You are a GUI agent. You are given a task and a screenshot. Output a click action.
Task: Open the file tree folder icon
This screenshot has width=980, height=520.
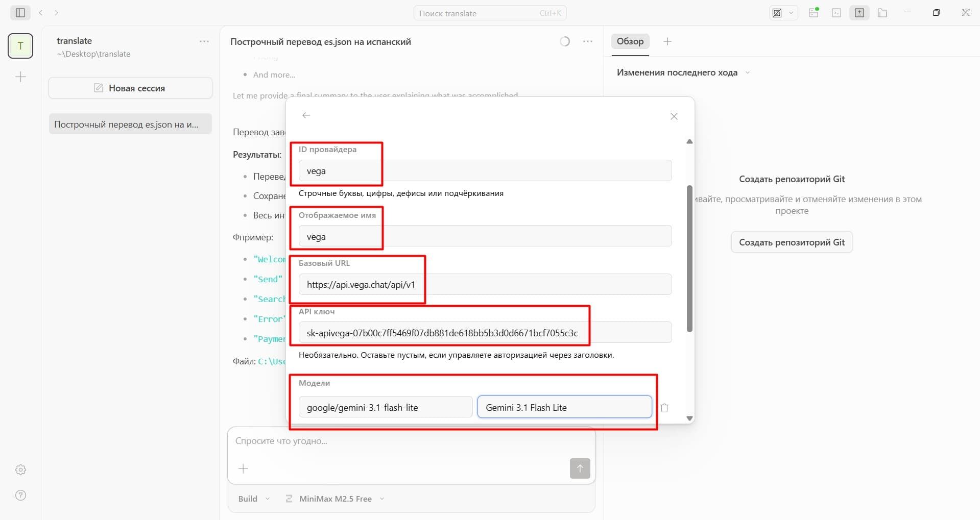coord(882,13)
